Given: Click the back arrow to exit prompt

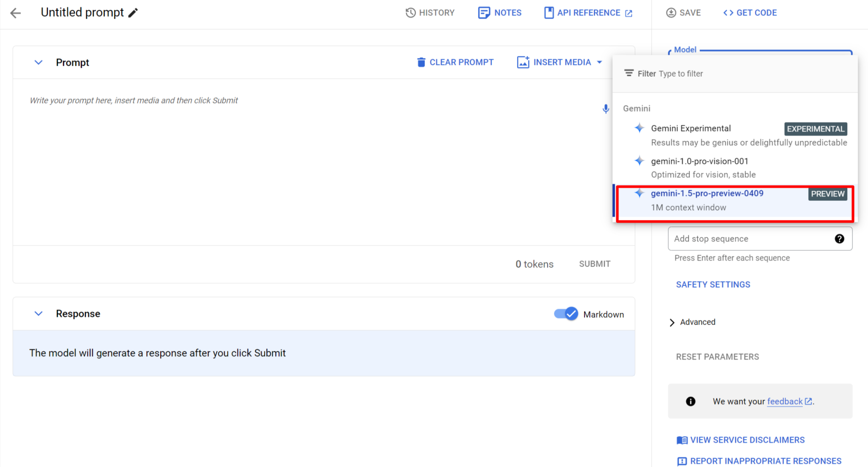Looking at the screenshot, I should 16,13.
